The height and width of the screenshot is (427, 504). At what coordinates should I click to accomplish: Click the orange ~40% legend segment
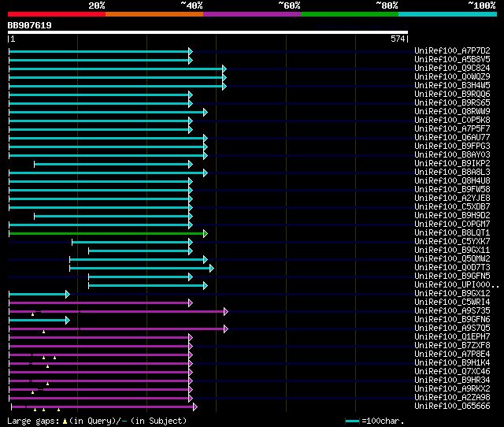pos(154,14)
